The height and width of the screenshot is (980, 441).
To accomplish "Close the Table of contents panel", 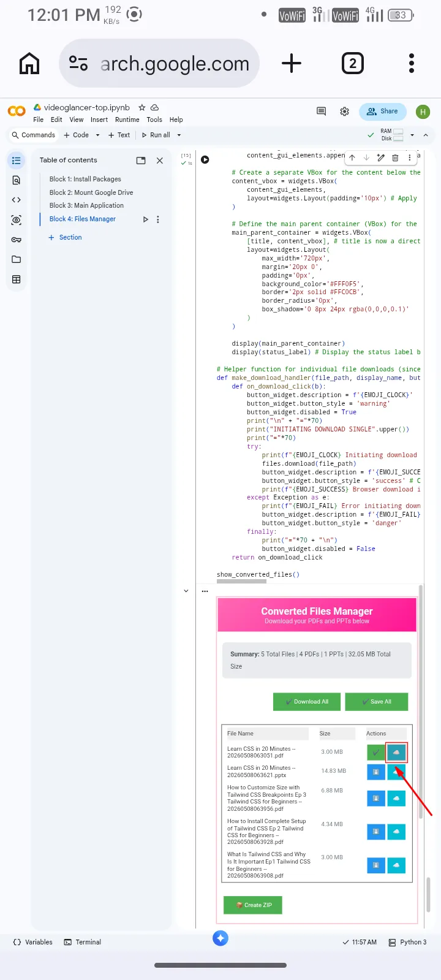I will pos(160,161).
